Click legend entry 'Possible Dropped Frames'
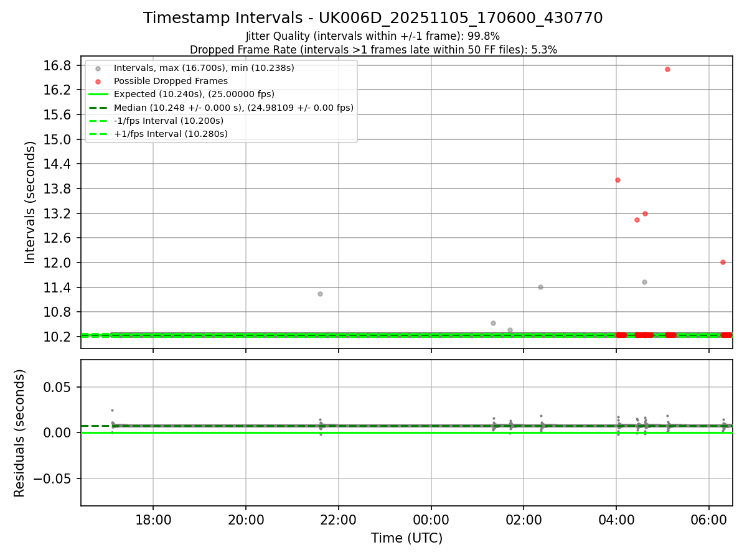 171,81
